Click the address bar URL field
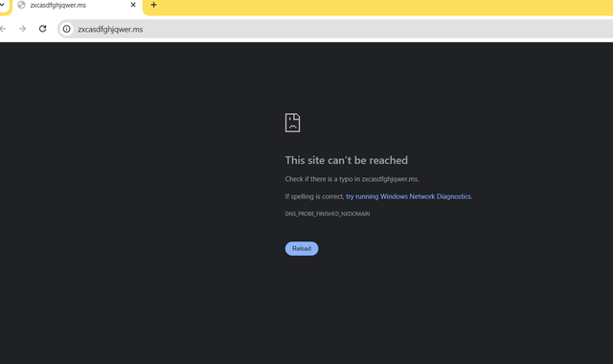613x364 pixels. (336, 29)
